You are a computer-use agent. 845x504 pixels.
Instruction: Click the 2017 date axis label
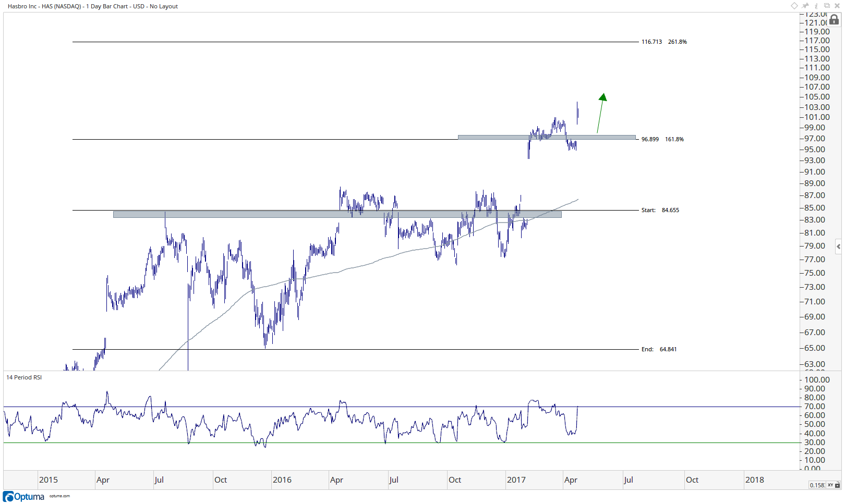click(516, 480)
